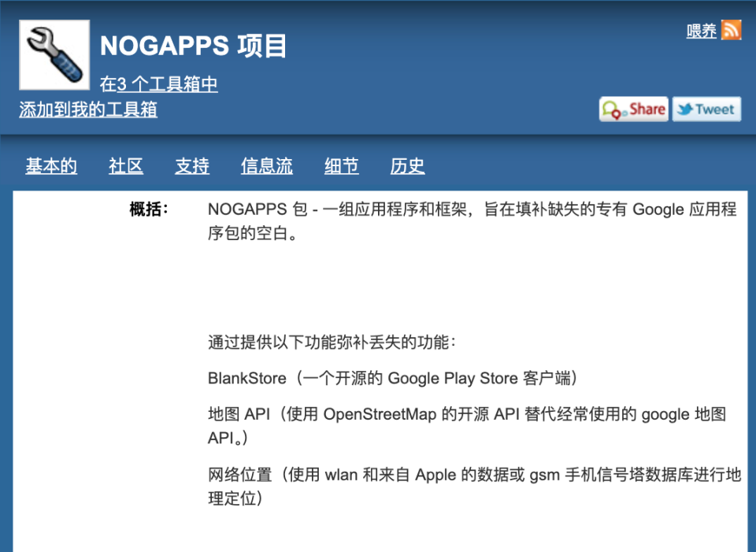Click the Tweet button

pos(706,109)
